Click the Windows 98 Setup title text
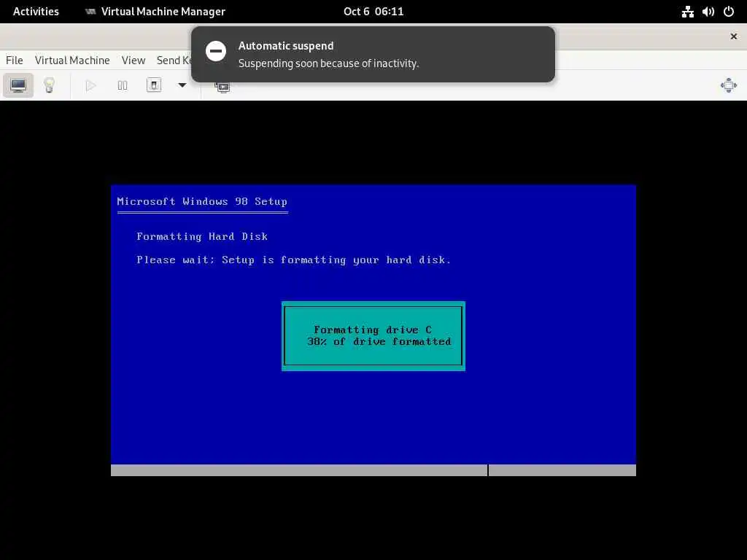The height and width of the screenshot is (560, 747). 202,201
